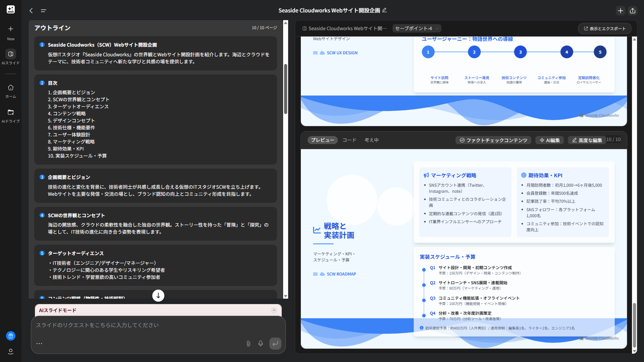This screenshot has height=362, width=644.
Task: Switch to the コード tab
Action: 349,140
